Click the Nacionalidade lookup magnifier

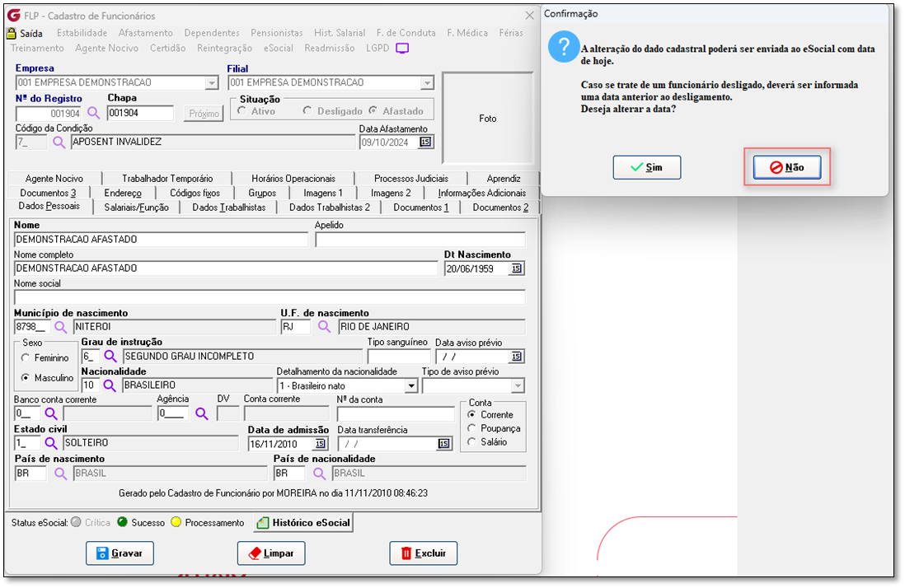tap(110, 385)
